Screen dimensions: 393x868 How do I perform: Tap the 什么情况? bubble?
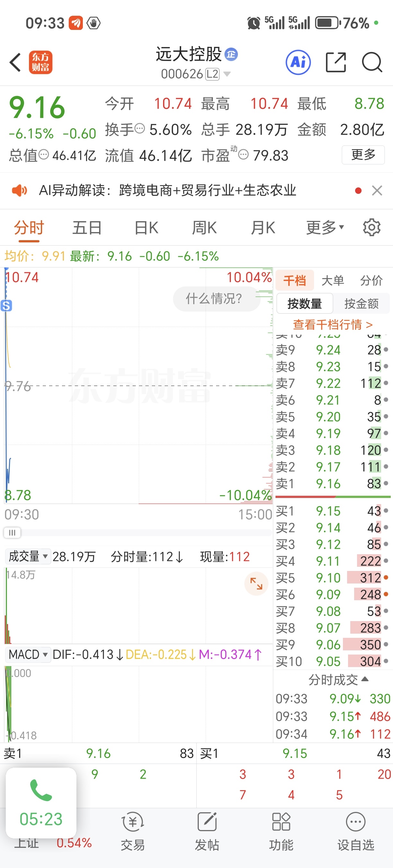[x=217, y=299]
